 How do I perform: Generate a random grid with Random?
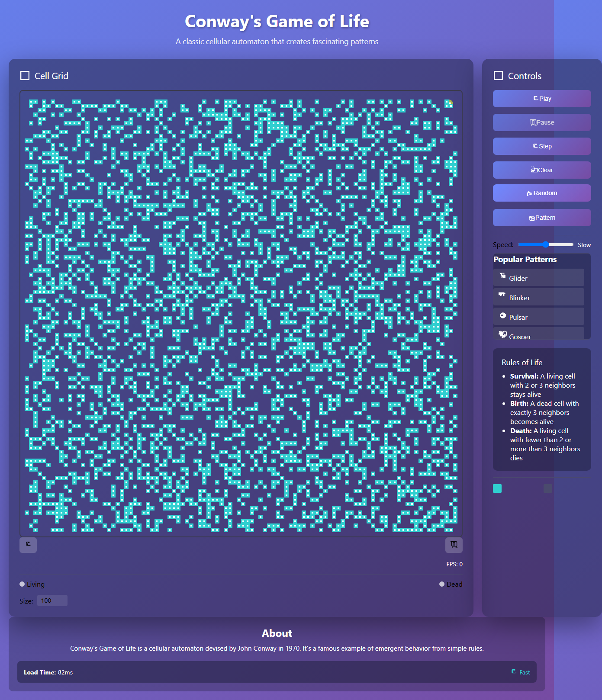point(542,193)
